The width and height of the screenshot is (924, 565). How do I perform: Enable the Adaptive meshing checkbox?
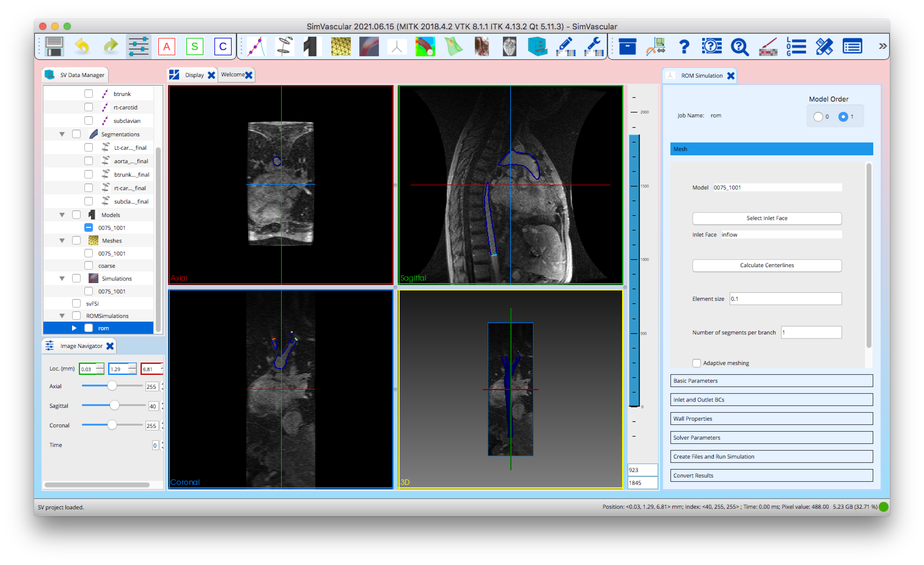(x=697, y=363)
